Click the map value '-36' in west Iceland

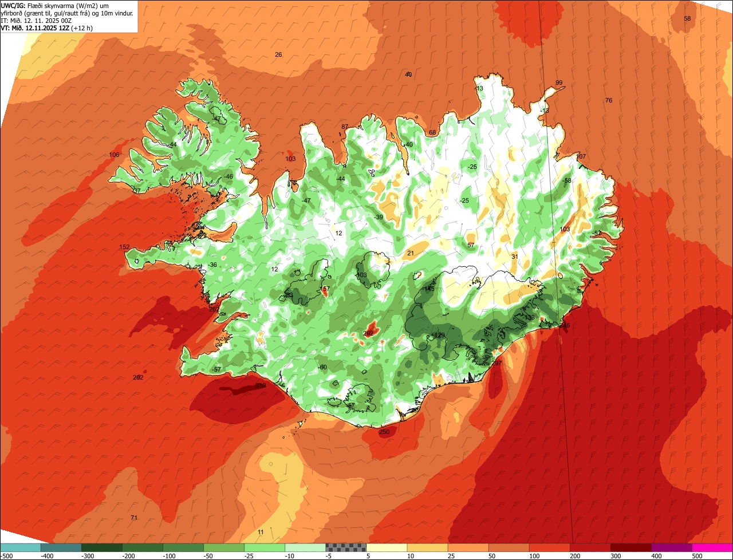pyautogui.click(x=212, y=265)
